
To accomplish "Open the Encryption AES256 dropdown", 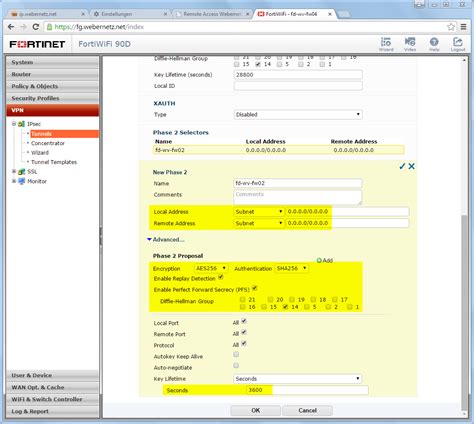I will point(211,268).
